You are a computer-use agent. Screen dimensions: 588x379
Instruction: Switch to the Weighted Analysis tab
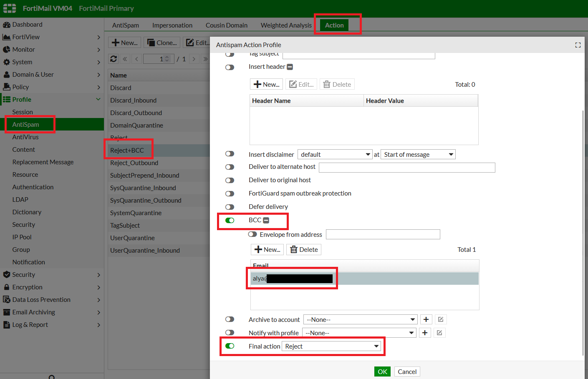[x=286, y=25]
